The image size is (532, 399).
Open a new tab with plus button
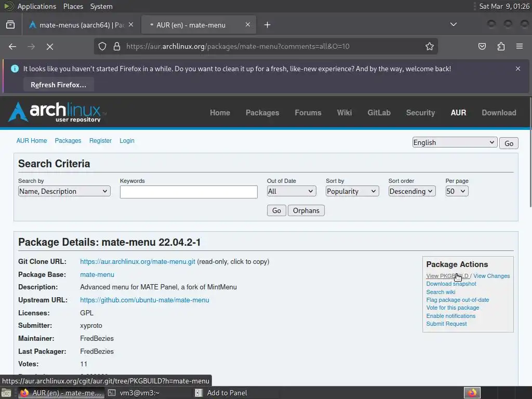268,25
